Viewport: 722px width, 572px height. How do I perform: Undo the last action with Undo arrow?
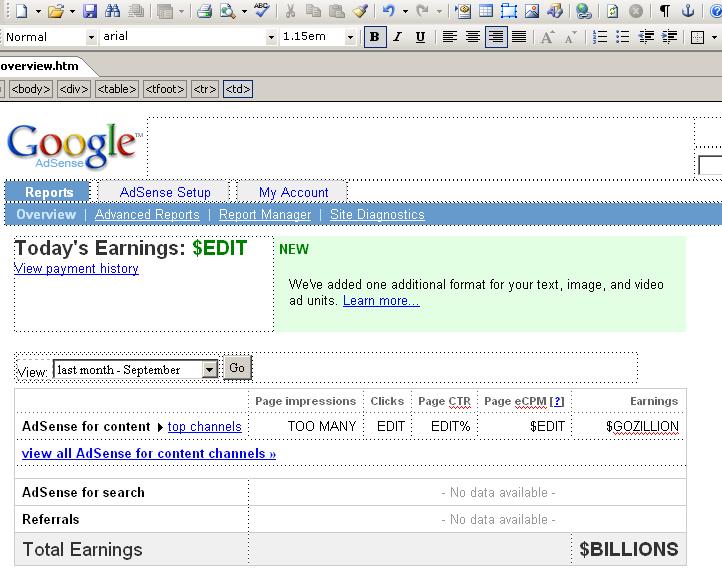pyautogui.click(x=389, y=11)
